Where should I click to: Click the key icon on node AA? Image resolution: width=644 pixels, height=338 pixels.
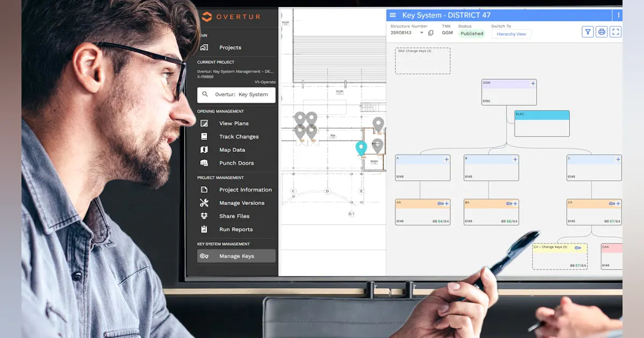tap(441, 203)
